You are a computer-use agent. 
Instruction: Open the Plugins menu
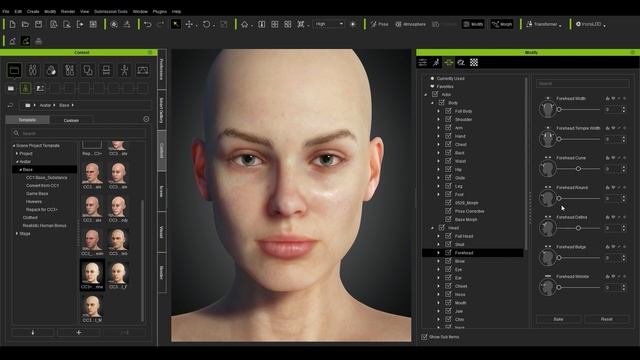coord(159,11)
